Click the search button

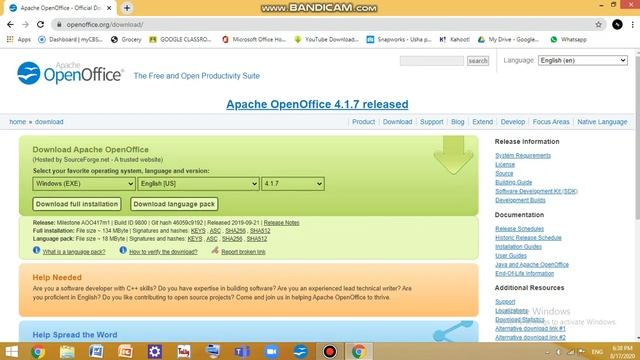pyautogui.click(x=478, y=61)
